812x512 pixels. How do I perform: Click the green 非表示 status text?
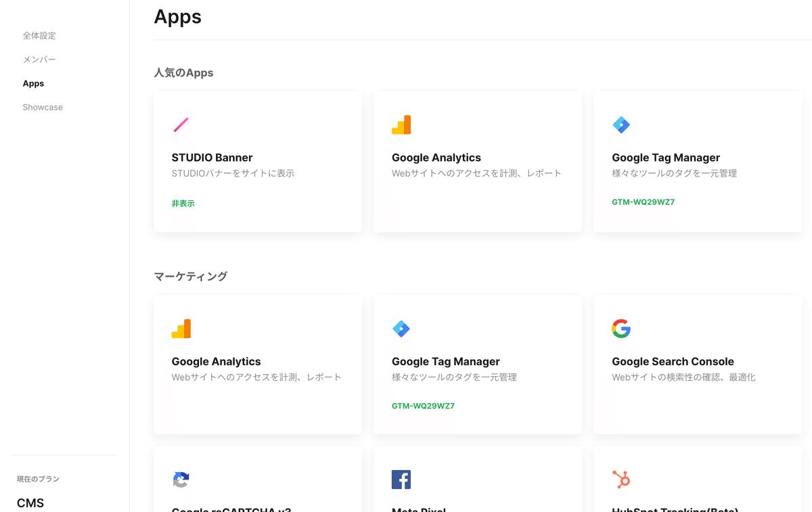tap(183, 203)
